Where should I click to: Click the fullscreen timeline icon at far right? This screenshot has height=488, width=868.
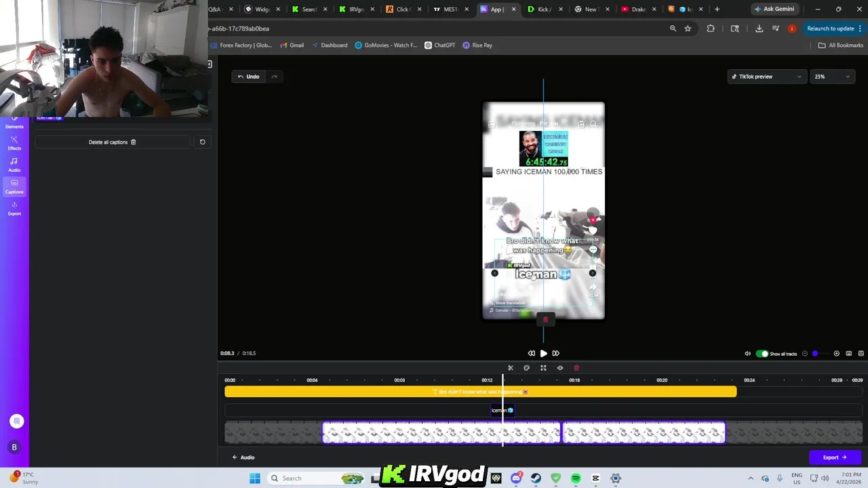pyautogui.click(x=861, y=353)
